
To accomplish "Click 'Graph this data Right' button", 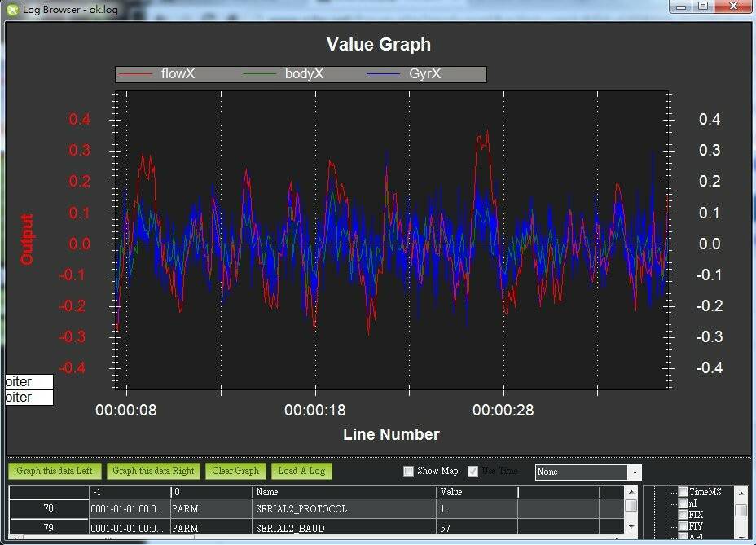I will (x=153, y=471).
